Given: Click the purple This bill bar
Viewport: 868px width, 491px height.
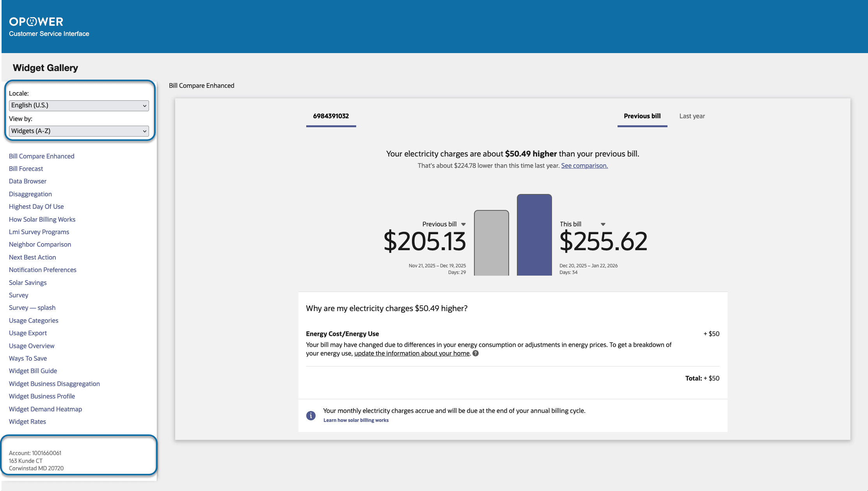Looking at the screenshot, I should (x=534, y=235).
